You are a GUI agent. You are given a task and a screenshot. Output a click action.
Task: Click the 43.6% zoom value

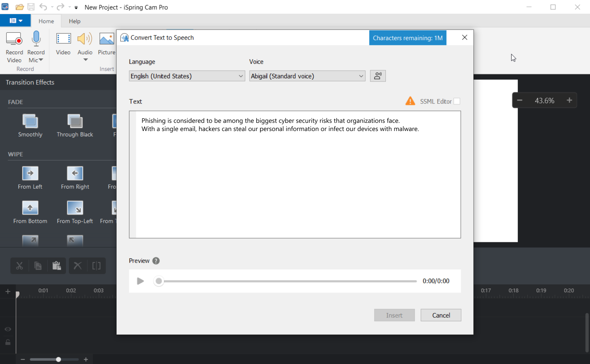544,100
